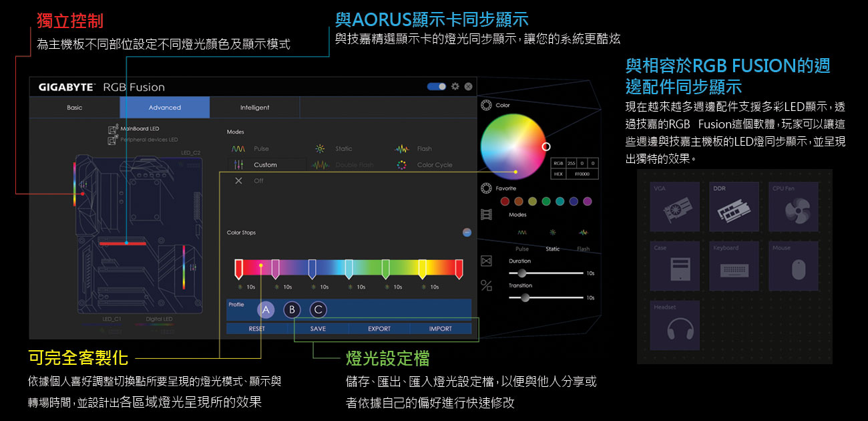Select the Case tile

tap(675, 266)
